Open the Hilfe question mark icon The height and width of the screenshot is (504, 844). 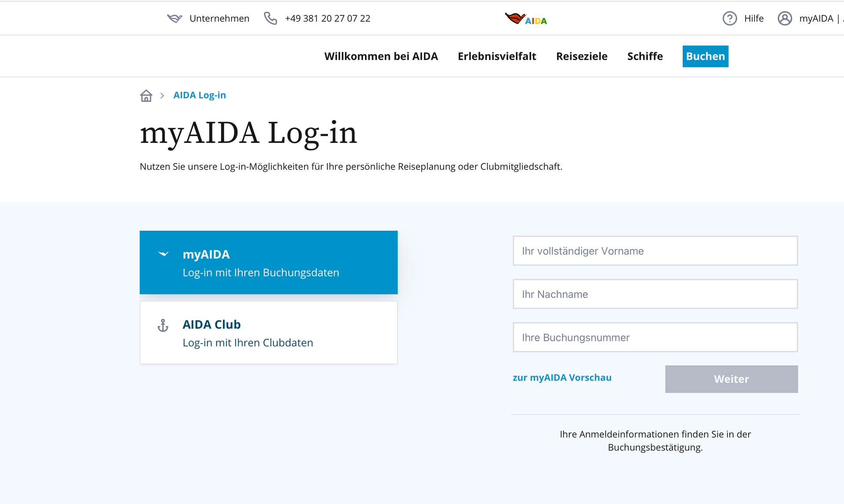pyautogui.click(x=730, y=18)
